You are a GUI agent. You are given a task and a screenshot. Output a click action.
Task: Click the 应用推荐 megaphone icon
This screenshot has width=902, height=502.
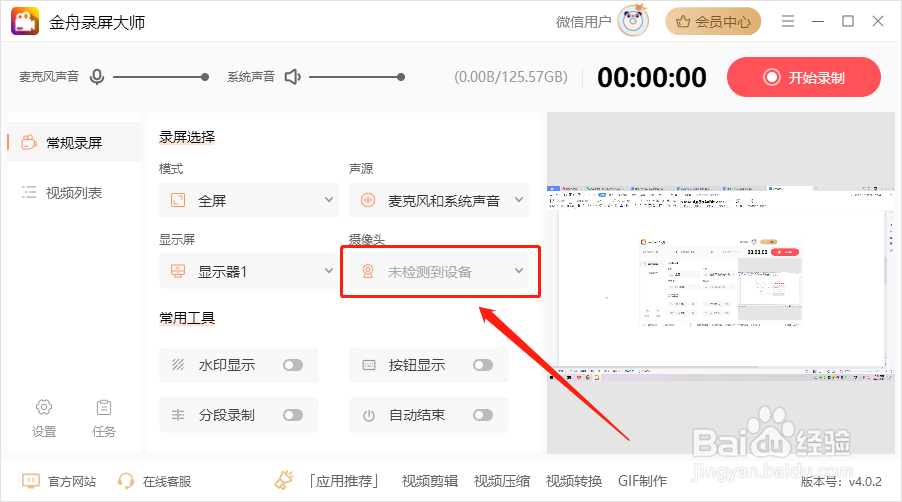coord(284,480)
